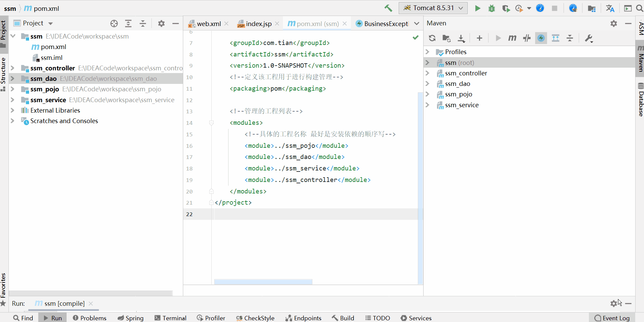This screenshot has height=322, width=644.
Task: Click the editor horizontal scrollbar
Action: pyautogui.click(x=263, y=281)
